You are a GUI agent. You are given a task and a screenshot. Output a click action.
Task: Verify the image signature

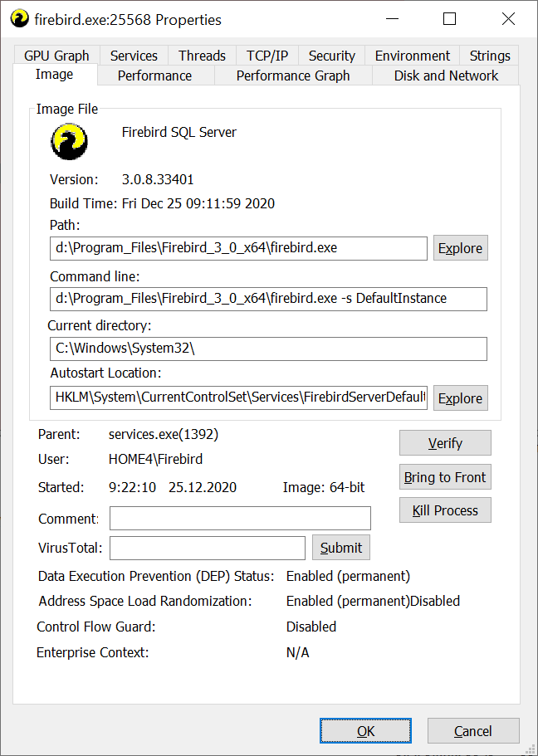click(445, 442)
